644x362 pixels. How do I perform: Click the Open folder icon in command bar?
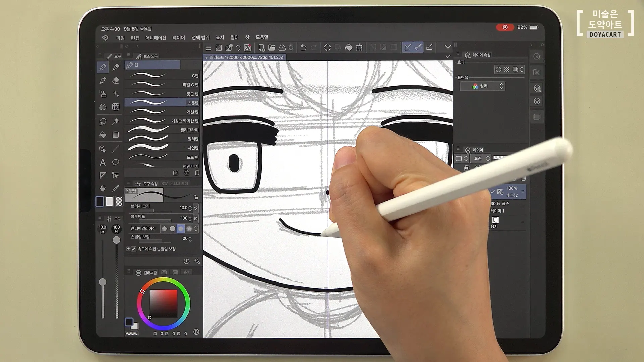tap(272, 47)
